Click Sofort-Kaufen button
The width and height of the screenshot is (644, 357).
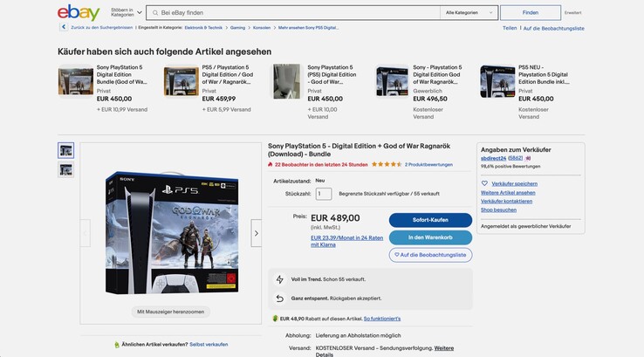(430, 220)
